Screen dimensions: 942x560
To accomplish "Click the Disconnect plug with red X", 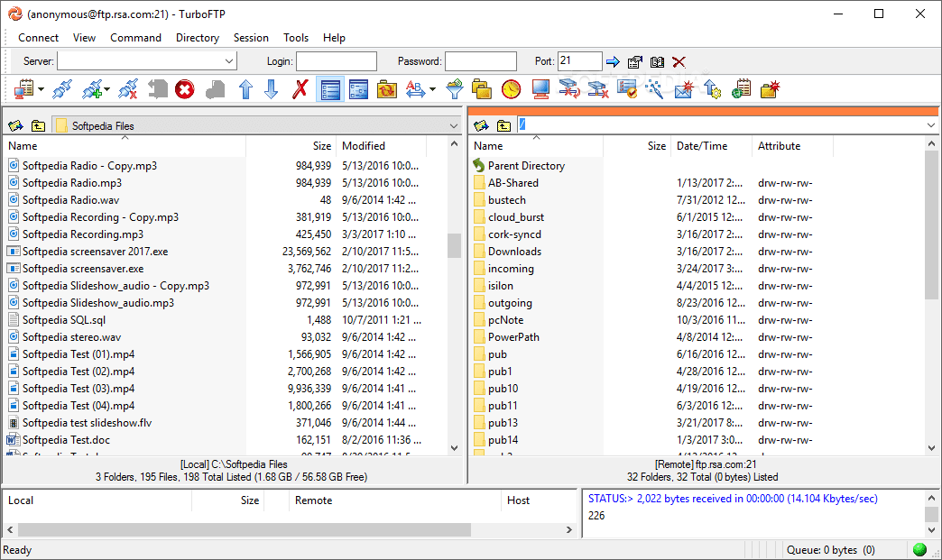I will point(127,90).
